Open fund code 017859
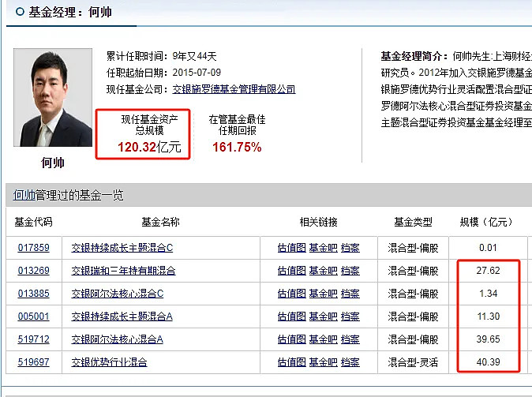 click(x=34, y=248)
